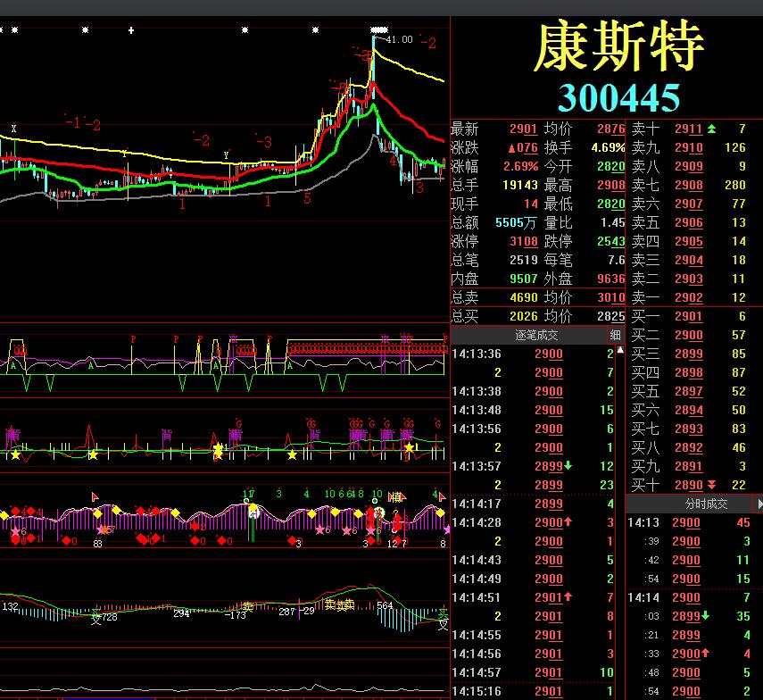Click the 均价 value 2876

(611, 129)
